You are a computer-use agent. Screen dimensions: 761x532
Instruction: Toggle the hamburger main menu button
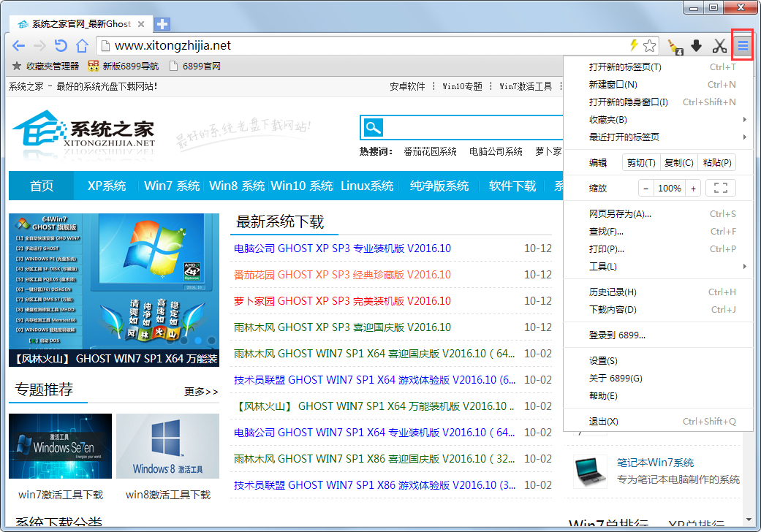743,46
